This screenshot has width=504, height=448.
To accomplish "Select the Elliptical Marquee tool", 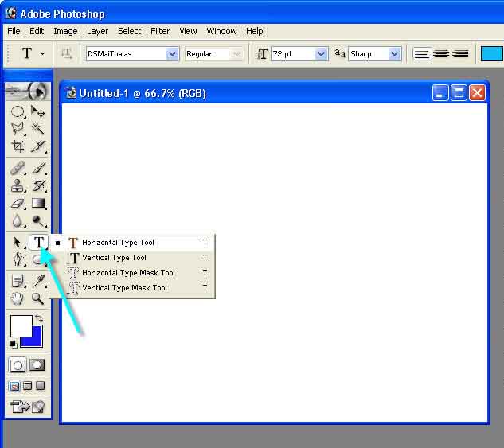I will (x=18, y=111).
